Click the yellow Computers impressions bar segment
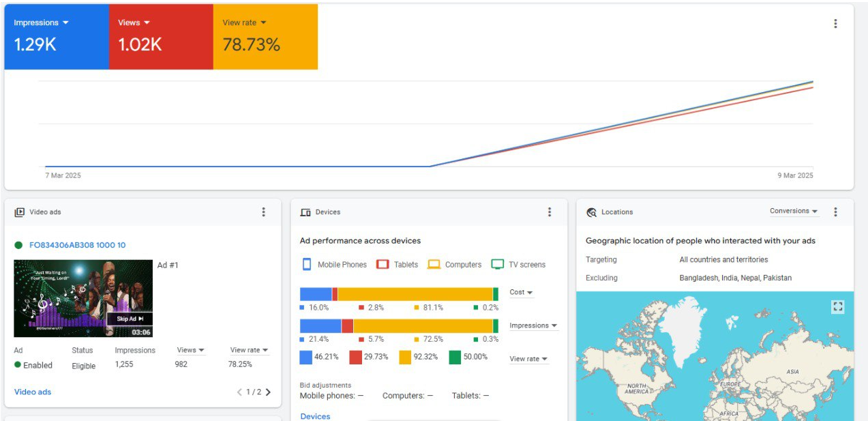The width and height of the screenshot is (868, 421). pos(423,326)
